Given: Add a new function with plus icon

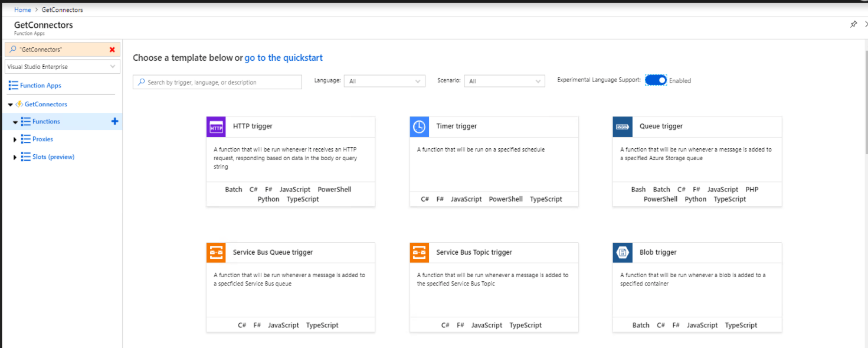Looking at the screenshot, I should click(114, 121).
